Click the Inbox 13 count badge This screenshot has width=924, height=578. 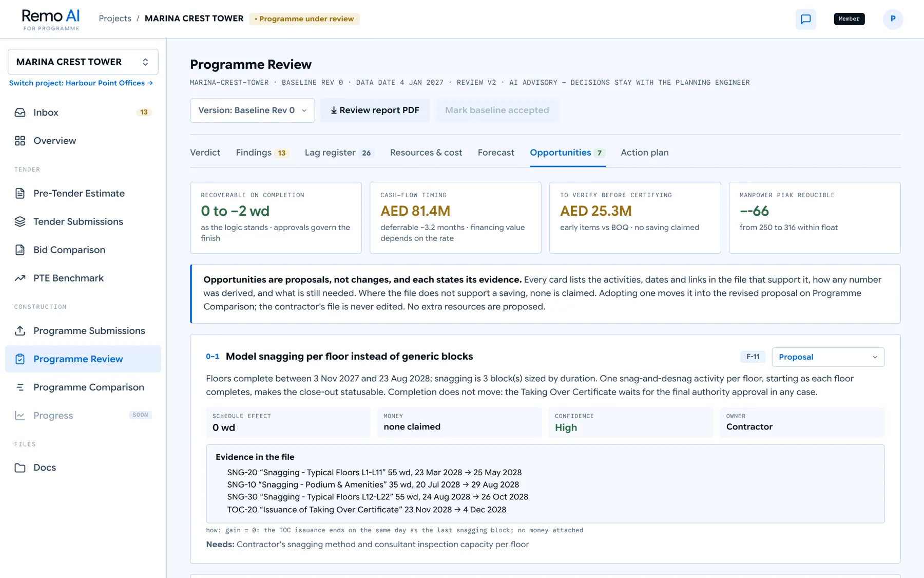click(x=144, y=112)
